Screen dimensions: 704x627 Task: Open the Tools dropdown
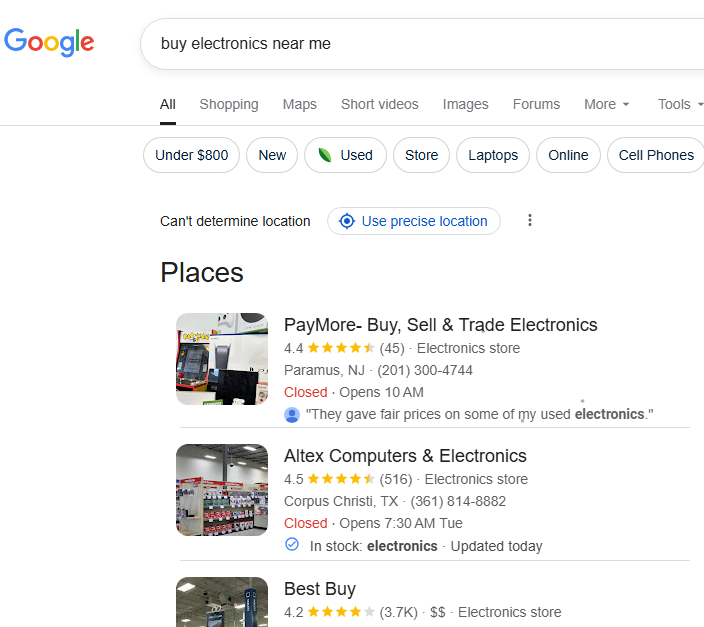(x=680, y=104)
